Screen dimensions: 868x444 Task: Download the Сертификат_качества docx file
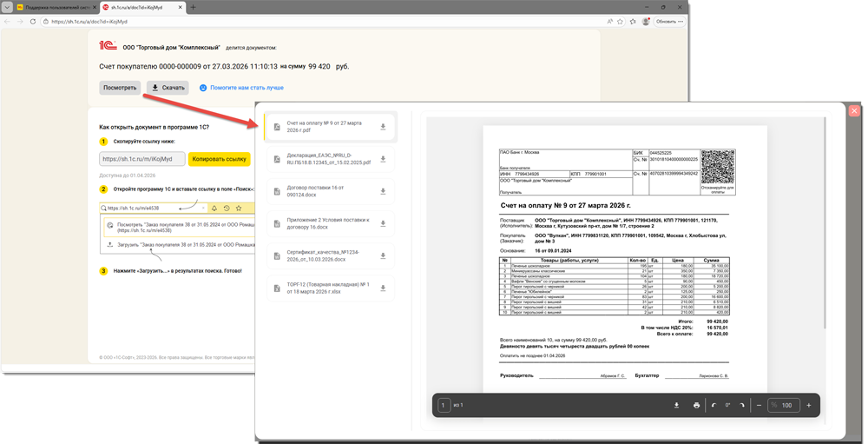tap(383, 255)
